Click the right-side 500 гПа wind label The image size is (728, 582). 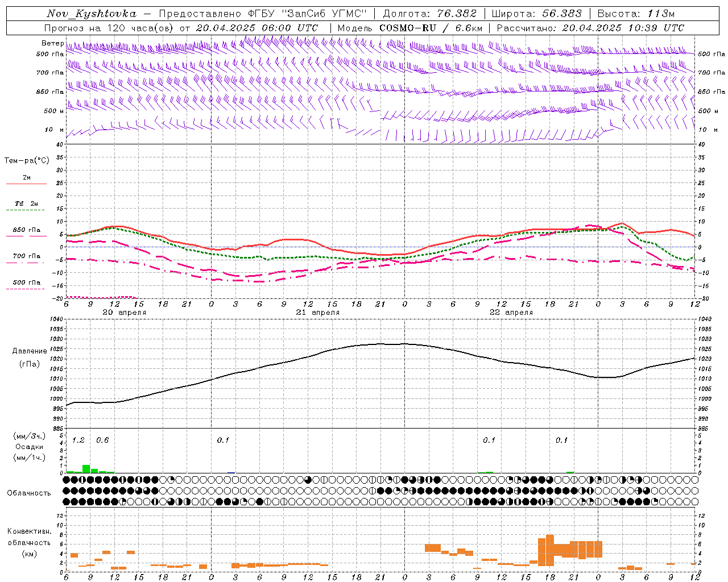pos(712,54)
